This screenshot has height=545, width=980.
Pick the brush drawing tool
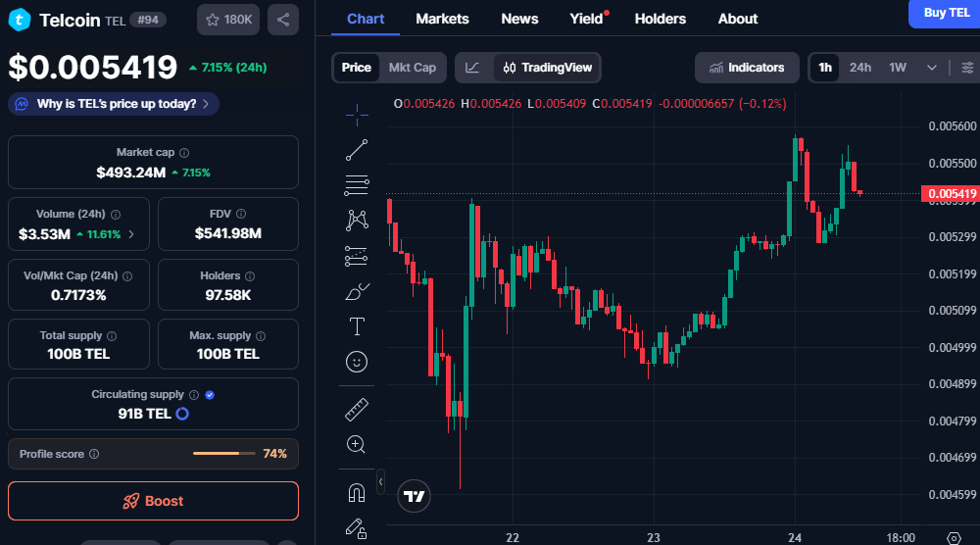(358, 291)
